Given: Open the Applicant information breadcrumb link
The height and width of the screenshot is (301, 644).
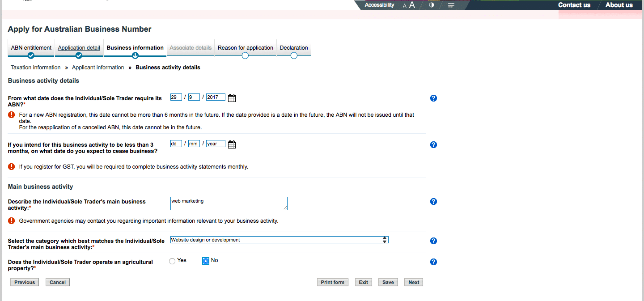Looking at the screenshot, I should [x=98, y=68].
